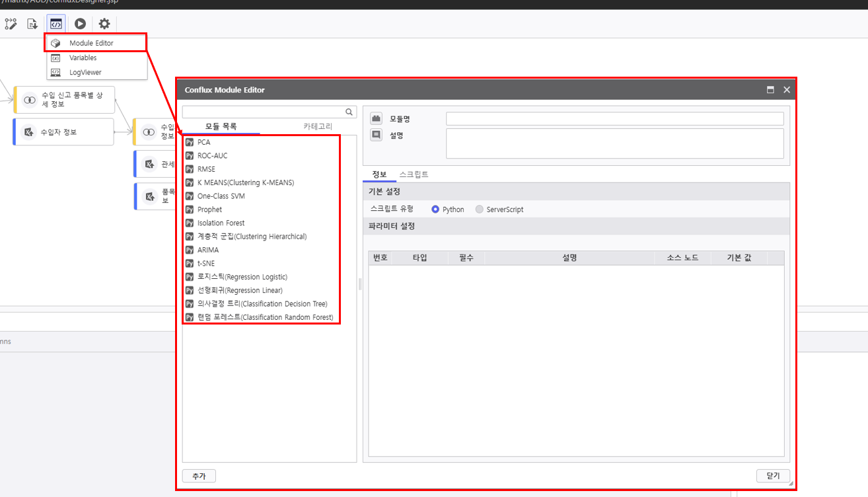This screenshot has width=868, height=497.
Task: Select Isolation Forest in module list
Action: [x=221, y=223]
